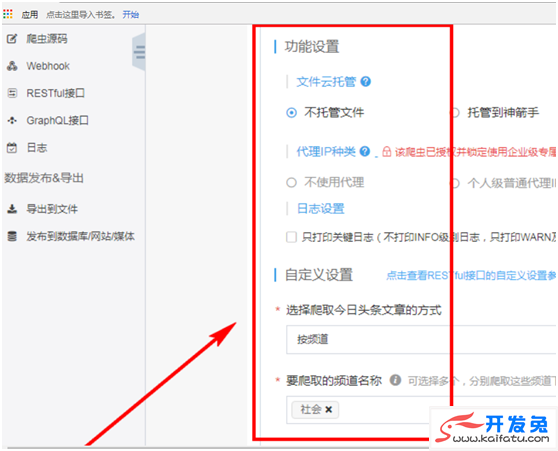Collapse the sidebar using the handle
This screenshot has width=558, height=451.
tap(139, 52)
